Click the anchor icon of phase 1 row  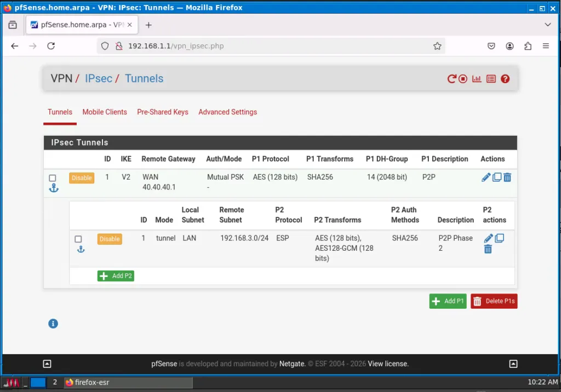pos(54,188)
